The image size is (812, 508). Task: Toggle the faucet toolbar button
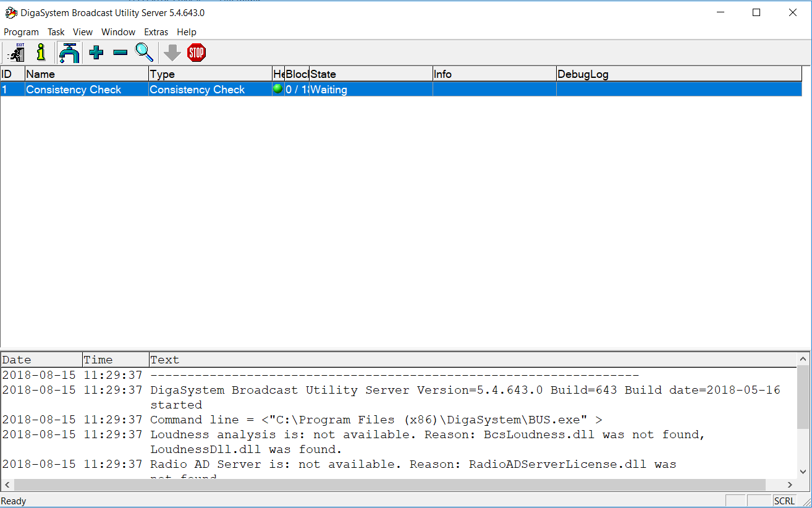pos(69,53)
